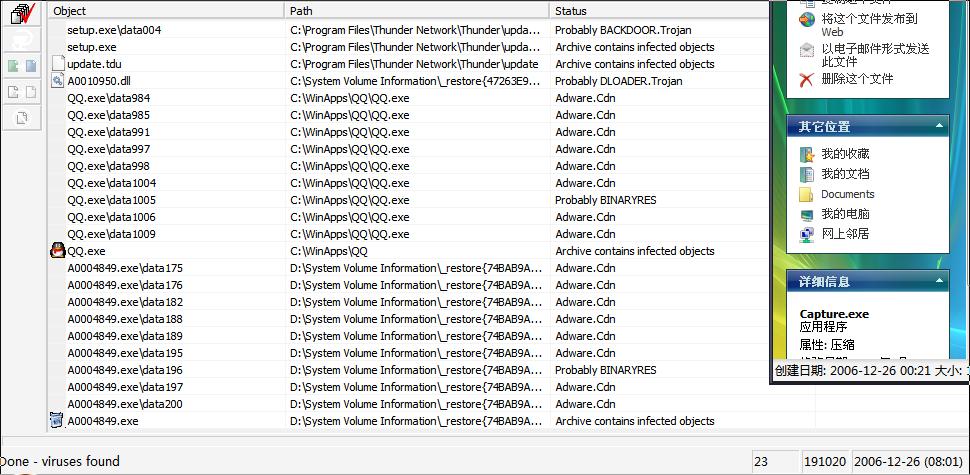This screenshot has width=970, height=475.
Task: Select QQ.exe\data1005 entry
Action: click(111, 200)
